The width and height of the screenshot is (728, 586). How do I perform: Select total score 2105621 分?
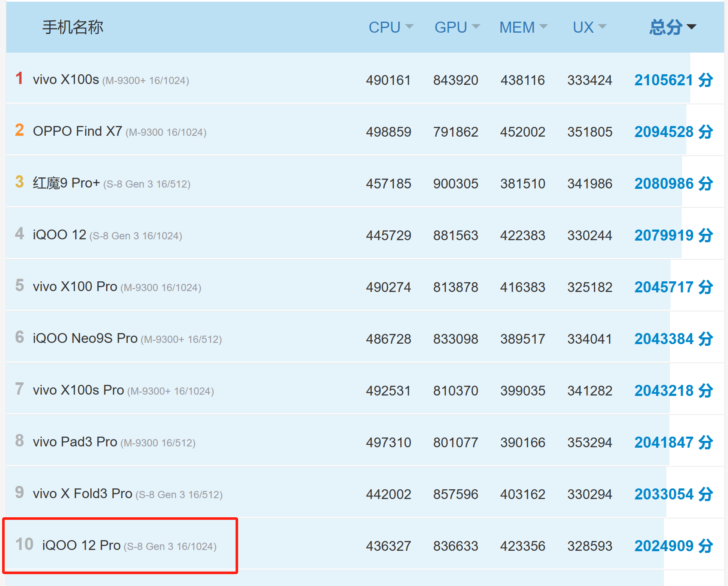pos(674,80)
